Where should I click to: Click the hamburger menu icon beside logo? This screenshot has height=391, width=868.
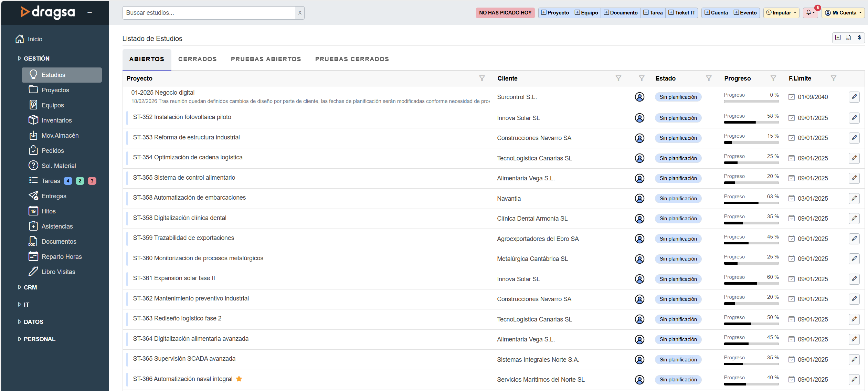(x=89, y=13)
